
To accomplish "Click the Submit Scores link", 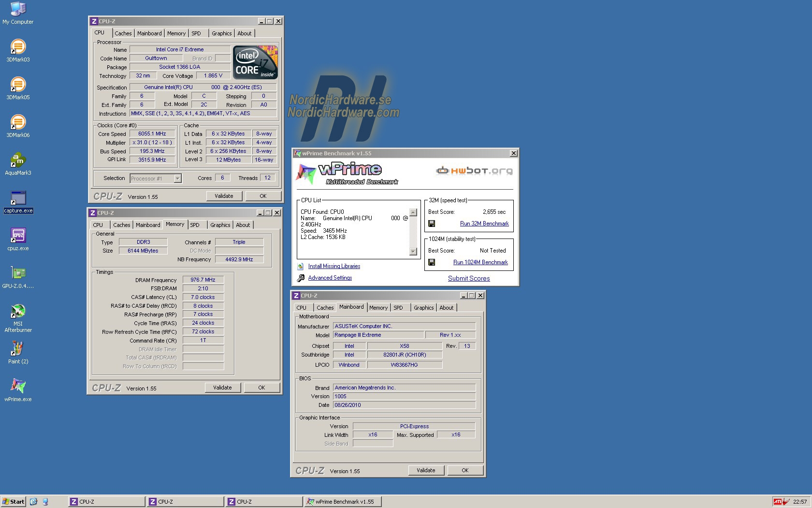I will click(x=469, y=278).
